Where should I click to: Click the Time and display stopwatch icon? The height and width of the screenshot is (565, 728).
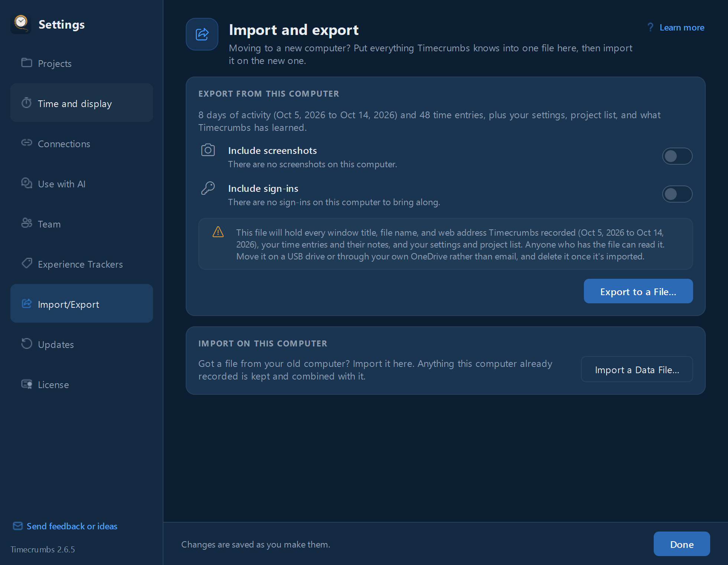(26, 103)
